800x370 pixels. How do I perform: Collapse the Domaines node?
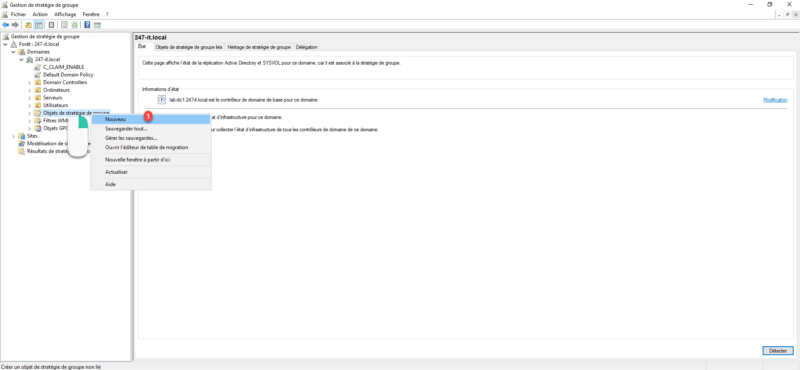(13, 52)
